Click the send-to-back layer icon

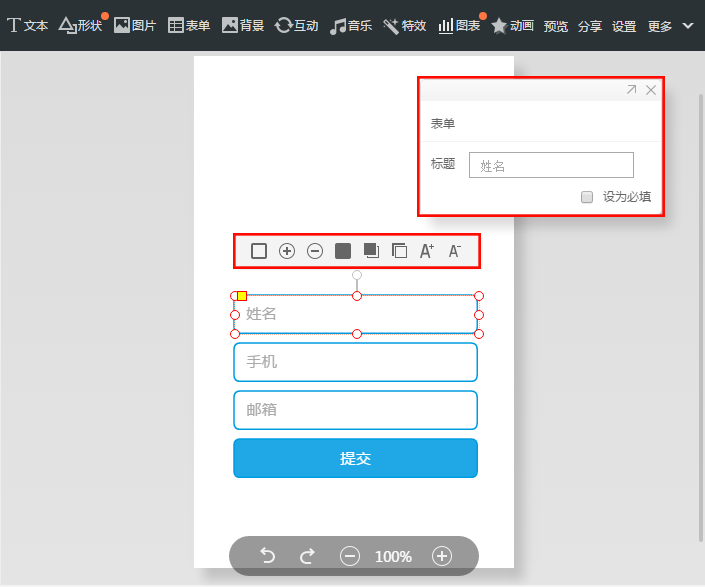399,251
